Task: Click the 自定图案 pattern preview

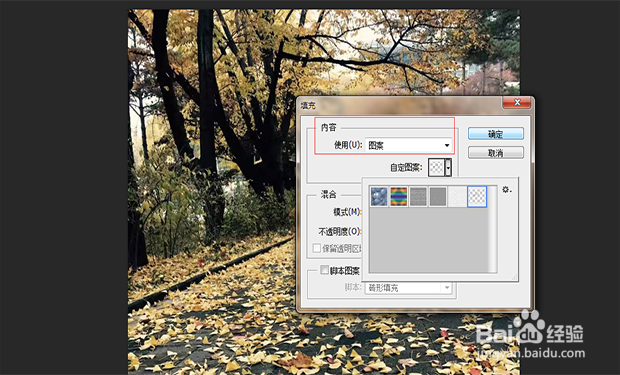Action: pyautogui.click(x=437, y=168)
